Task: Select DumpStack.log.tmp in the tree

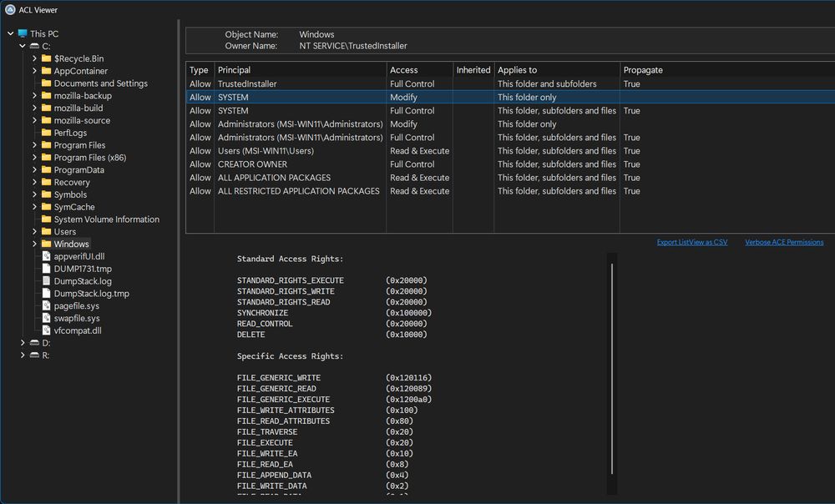Action: coord(92,293)
